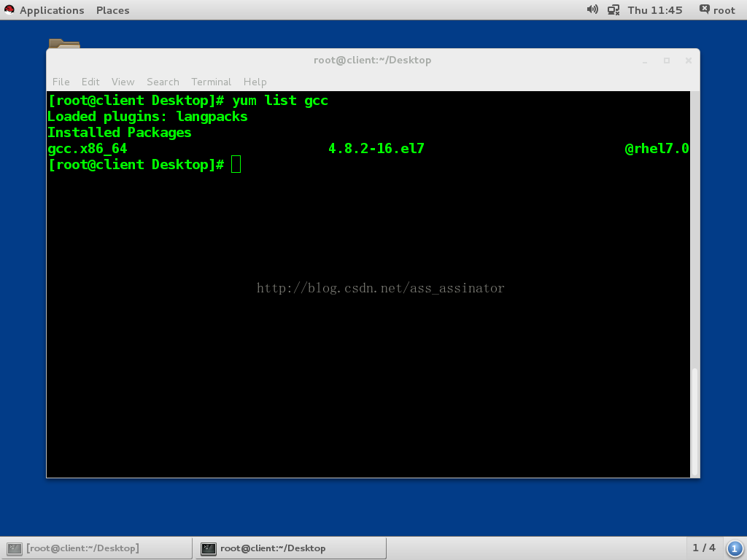Click the chat bubble icon beside root
Screen dimensions: 747x560
[704, 9]
